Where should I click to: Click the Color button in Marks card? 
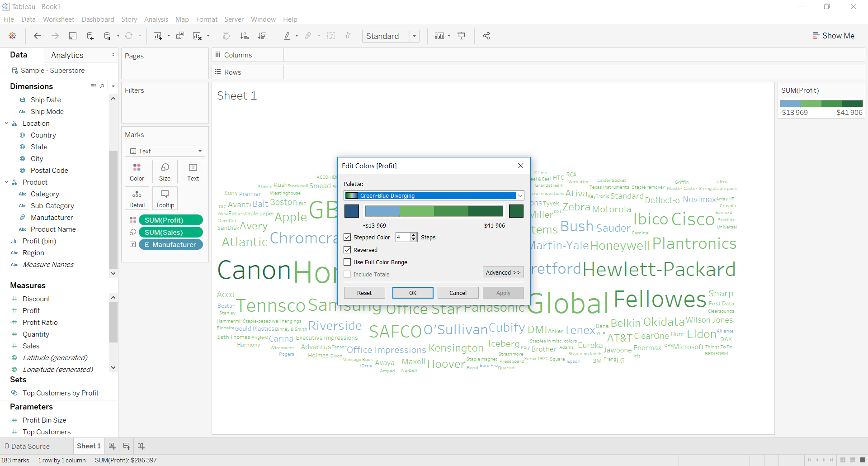tap(137, 172)
